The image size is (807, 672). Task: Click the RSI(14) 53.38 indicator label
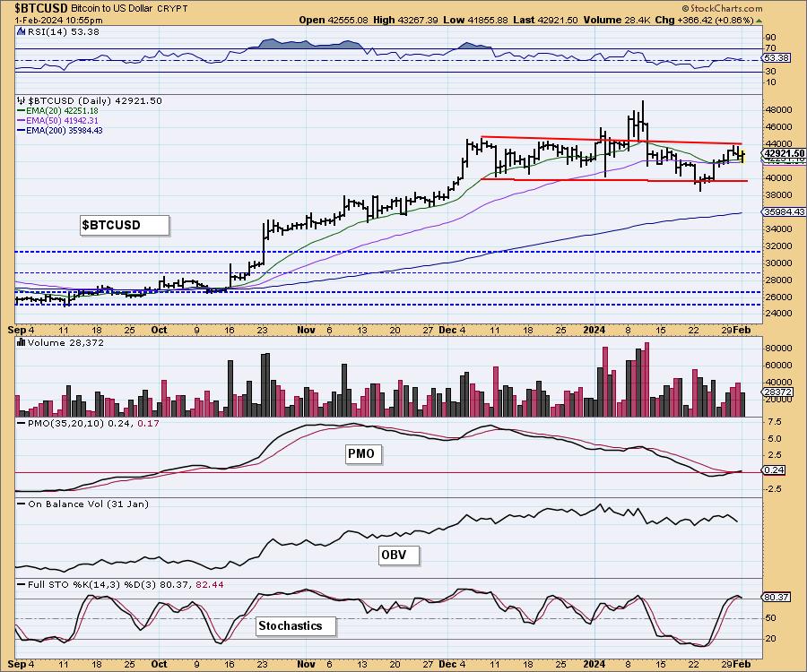click(64, 31)
